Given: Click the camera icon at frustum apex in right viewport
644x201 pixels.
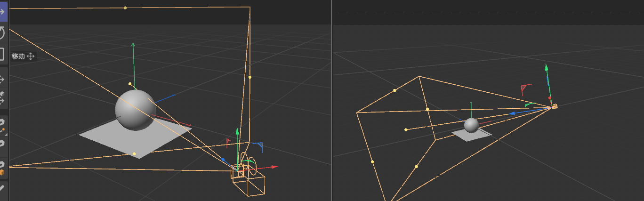Looking at the screenshot, I should tap(555, 107).
